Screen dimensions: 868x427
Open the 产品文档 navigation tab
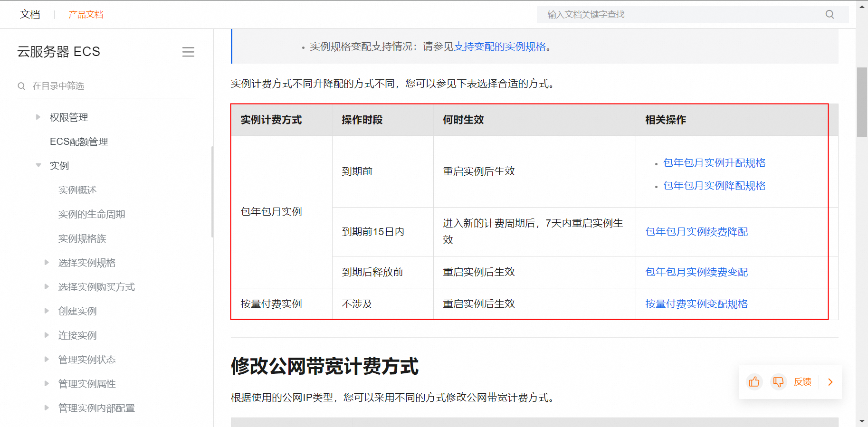(86, 15)
